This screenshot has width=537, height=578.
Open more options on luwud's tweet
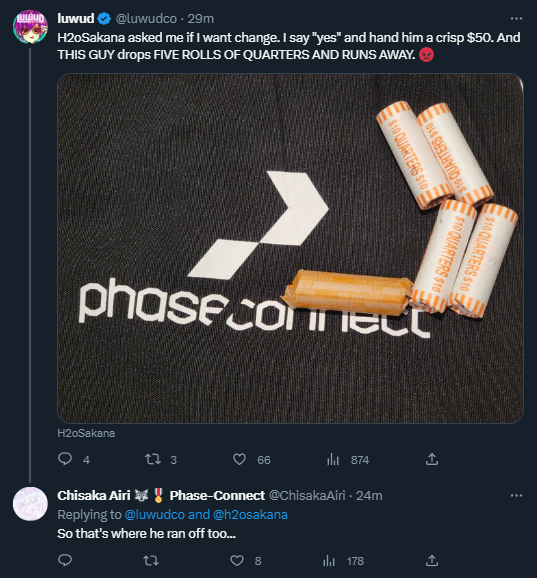pyautogui.click(x=516, y=18)
